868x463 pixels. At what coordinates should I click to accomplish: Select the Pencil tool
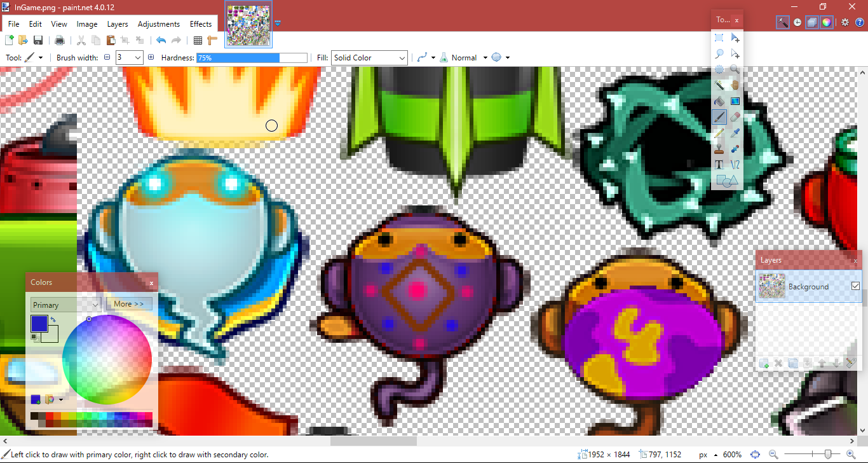pos(719,133)
